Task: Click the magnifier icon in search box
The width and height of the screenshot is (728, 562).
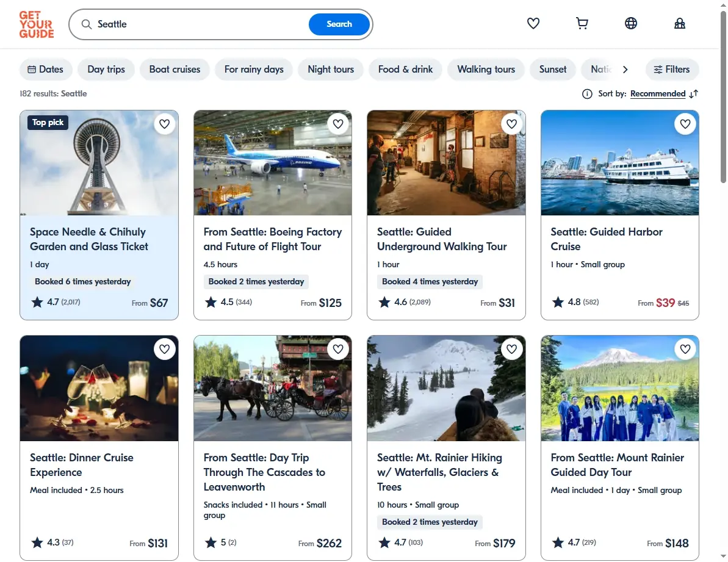Action: coord(87,24)
